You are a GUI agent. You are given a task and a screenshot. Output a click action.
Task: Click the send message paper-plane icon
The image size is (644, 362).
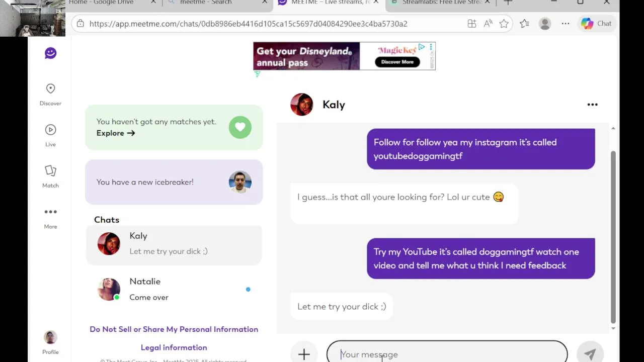[590, 354]
